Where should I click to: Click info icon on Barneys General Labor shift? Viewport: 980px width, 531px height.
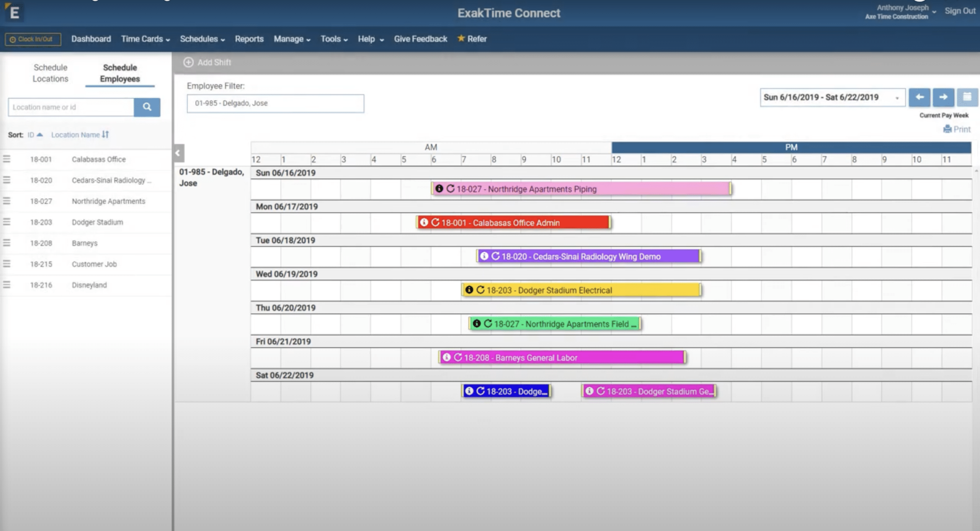click(x=446, y=357)
